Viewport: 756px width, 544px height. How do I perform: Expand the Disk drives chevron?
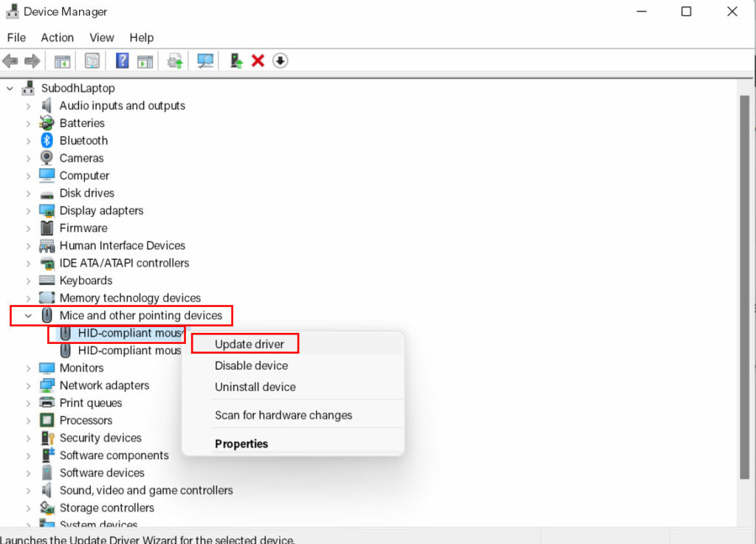click(28, 193)
